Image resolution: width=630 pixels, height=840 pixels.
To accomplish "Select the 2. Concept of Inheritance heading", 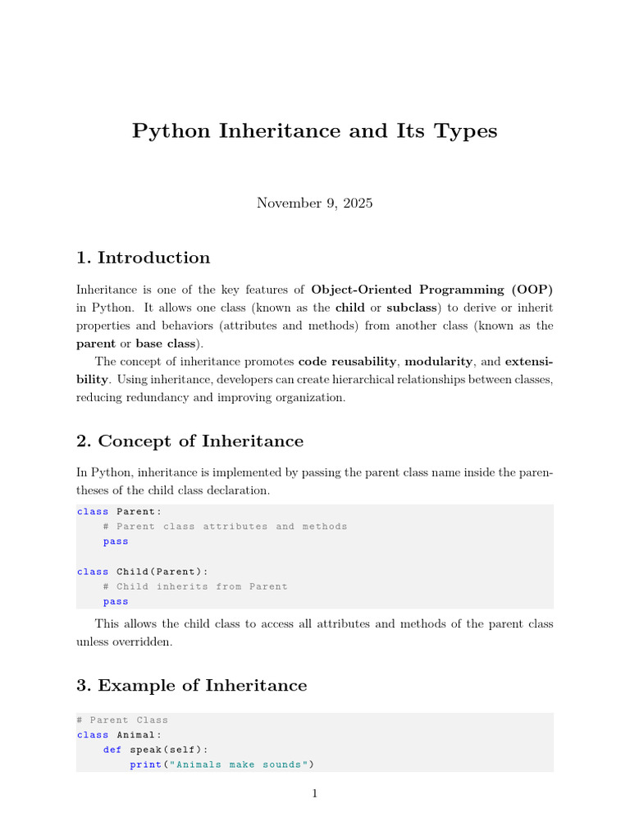I will (189, 441).
